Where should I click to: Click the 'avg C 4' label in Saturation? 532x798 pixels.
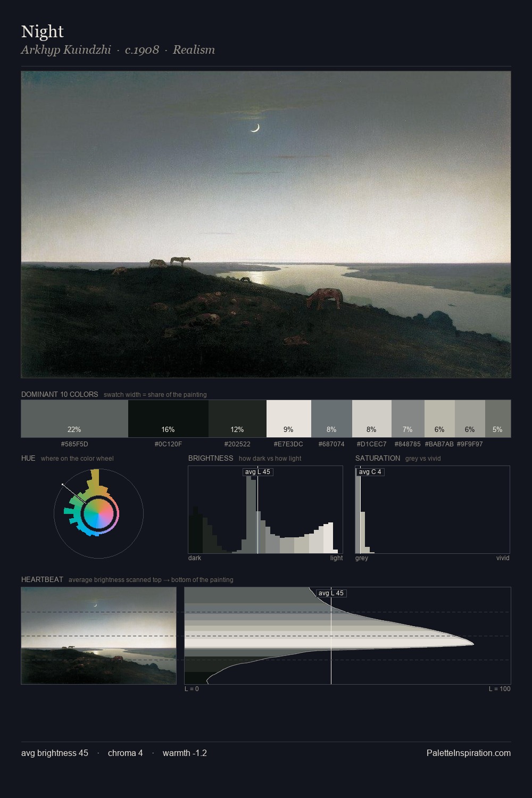(x=370, y=472)
